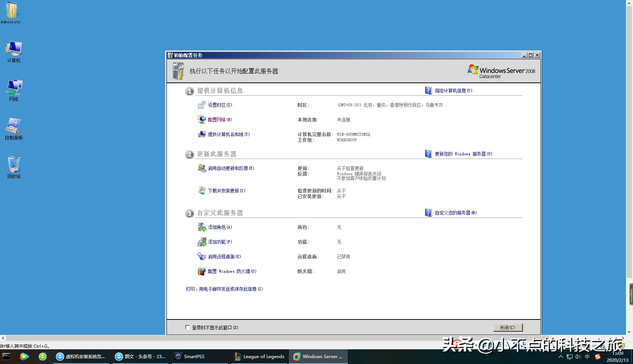Open the 指定计算机信息 help icon
The image size is (633, 364).
pyautogui.click(x=428, y=90)
